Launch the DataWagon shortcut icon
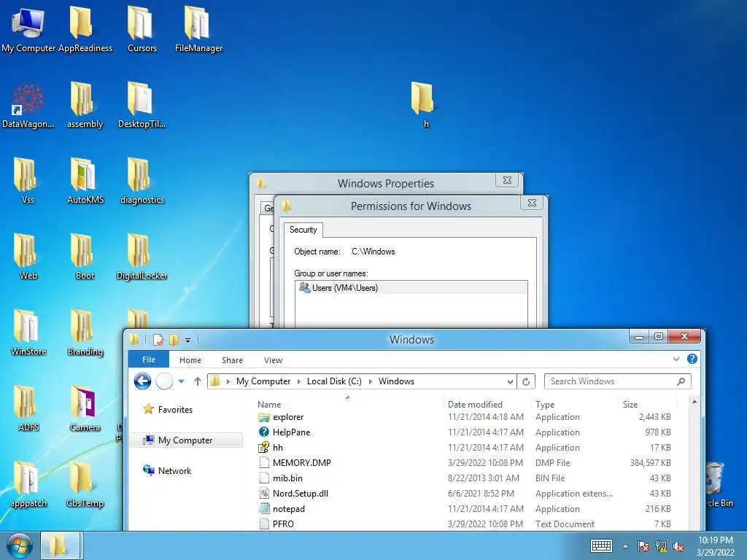The image size is (747, 560). click(28, 105)
